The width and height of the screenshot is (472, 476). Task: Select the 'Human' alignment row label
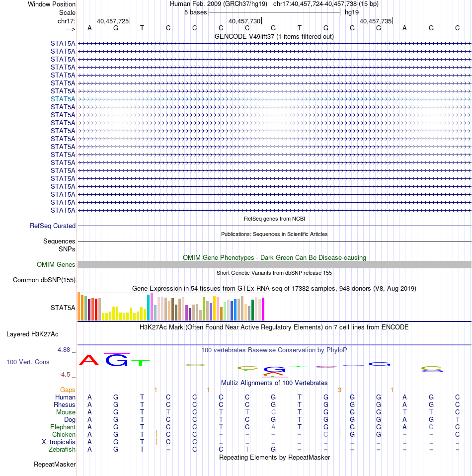click(65, 397)
